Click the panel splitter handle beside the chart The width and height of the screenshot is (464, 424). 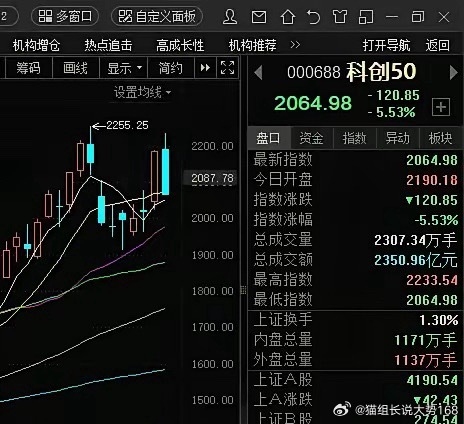tap(244, 290)
